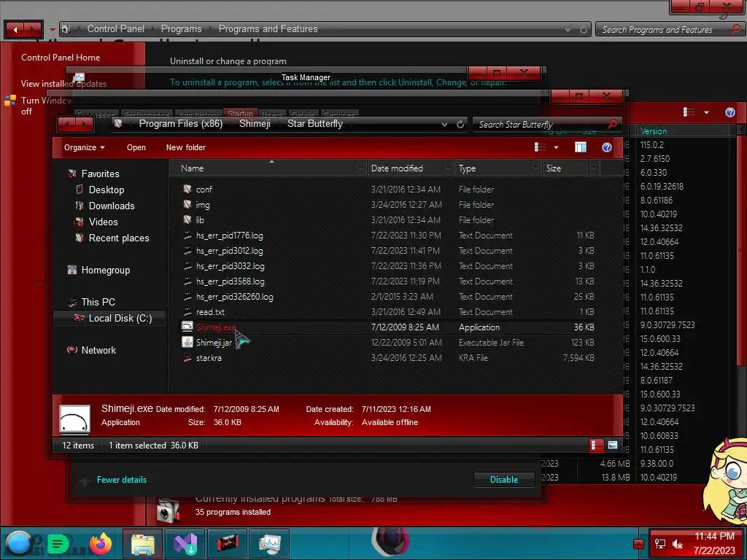Open File Explorer from the taskbar
The image size is (747, 560).
(142, 544)
